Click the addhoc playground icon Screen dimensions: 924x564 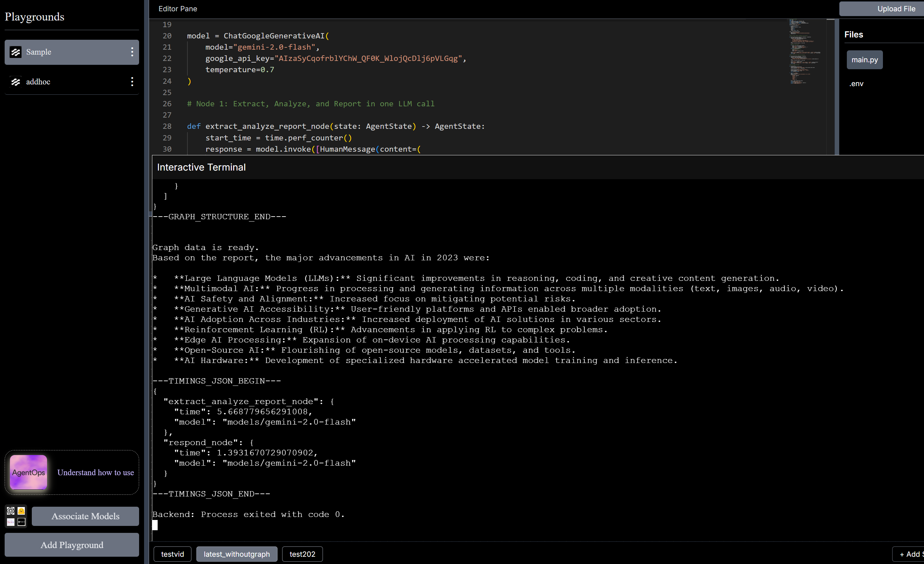(16, 82)
